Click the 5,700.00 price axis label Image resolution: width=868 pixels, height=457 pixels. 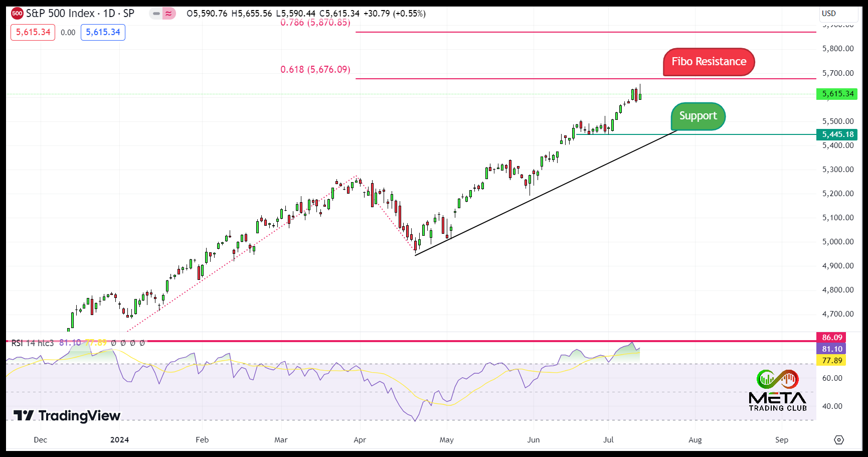838,73
